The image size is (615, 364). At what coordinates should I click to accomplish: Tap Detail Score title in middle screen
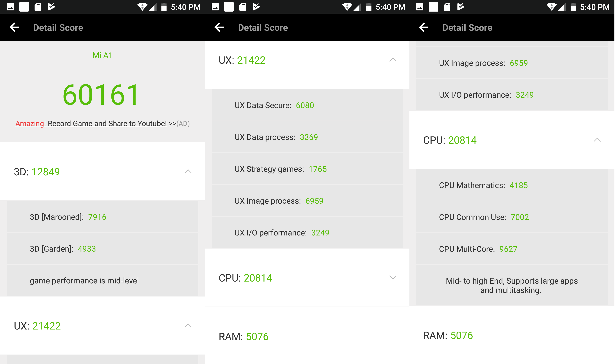pos(263,27)
